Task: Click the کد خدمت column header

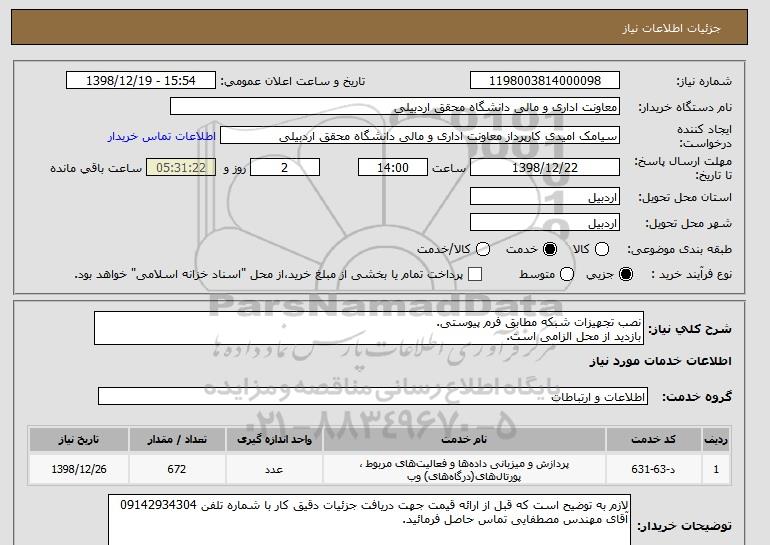Action: 654,439
